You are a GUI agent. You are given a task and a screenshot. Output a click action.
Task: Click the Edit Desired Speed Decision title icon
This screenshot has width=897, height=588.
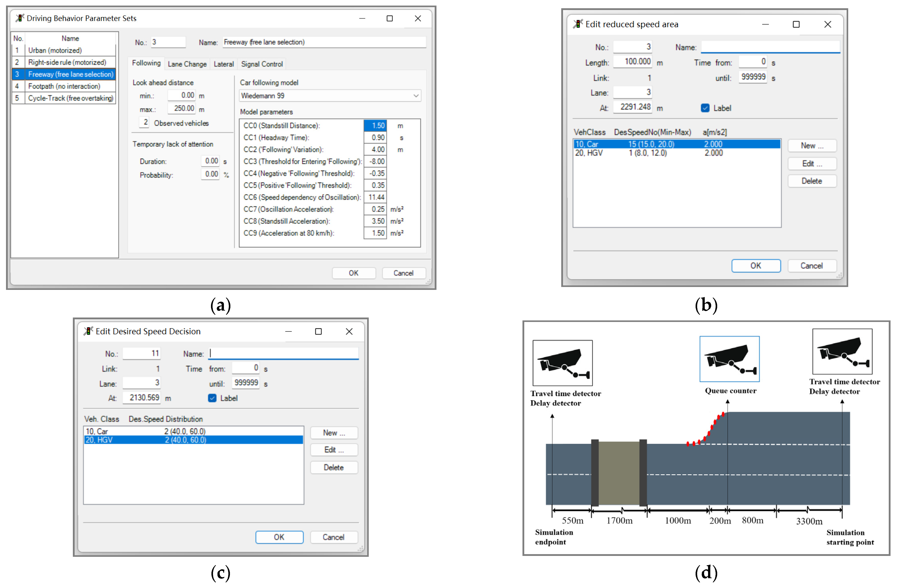[x=88, y=331]
